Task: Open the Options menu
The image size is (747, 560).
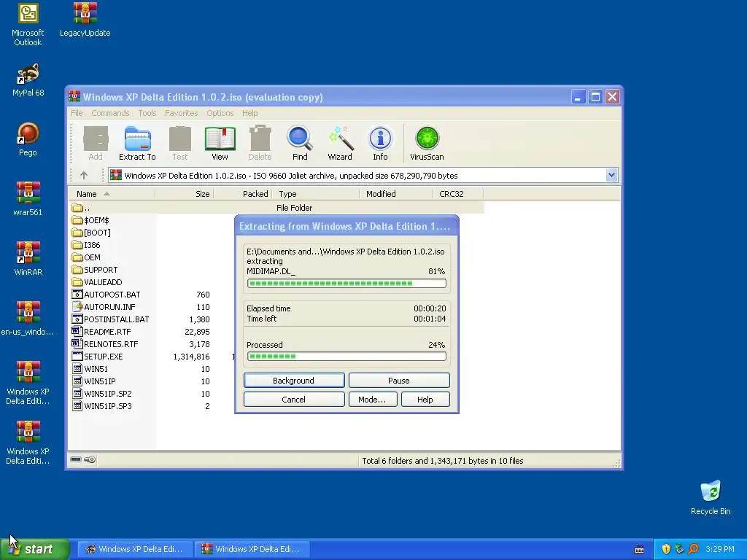Action: pyautogui.click(x=220, y=113)
